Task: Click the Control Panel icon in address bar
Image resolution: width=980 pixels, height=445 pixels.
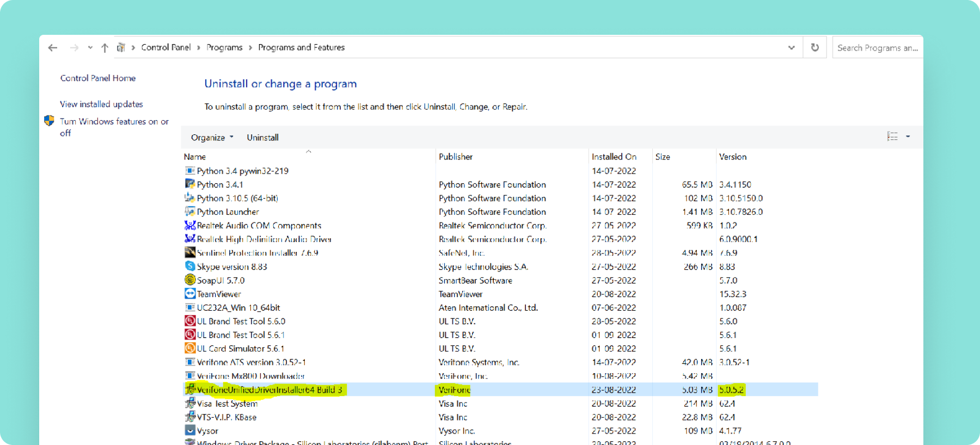Action: coord(121,48)
